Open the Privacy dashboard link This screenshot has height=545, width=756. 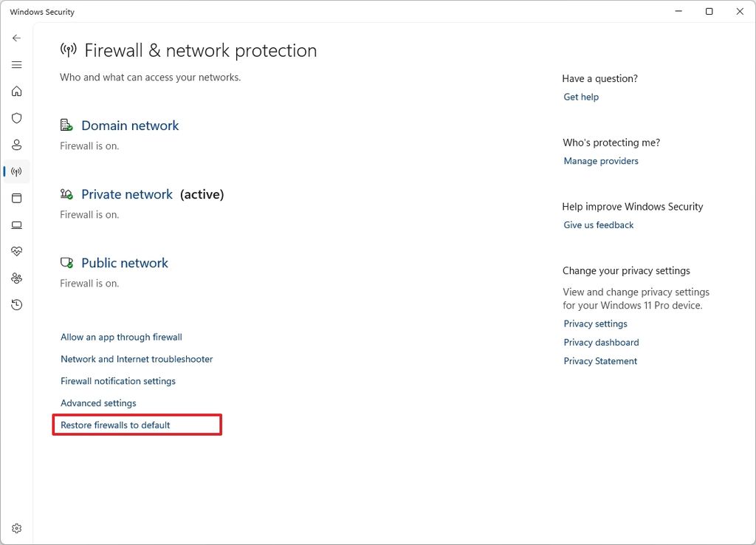tap(601, 342)
